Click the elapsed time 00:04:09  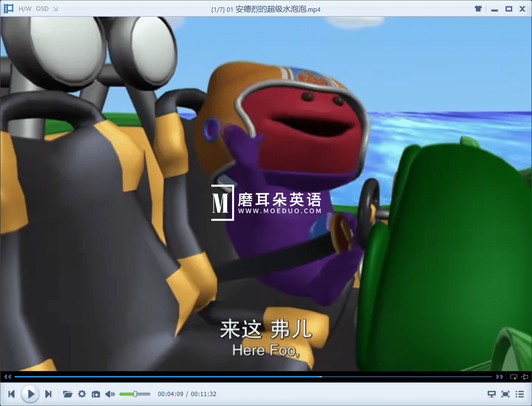(170, 394)
